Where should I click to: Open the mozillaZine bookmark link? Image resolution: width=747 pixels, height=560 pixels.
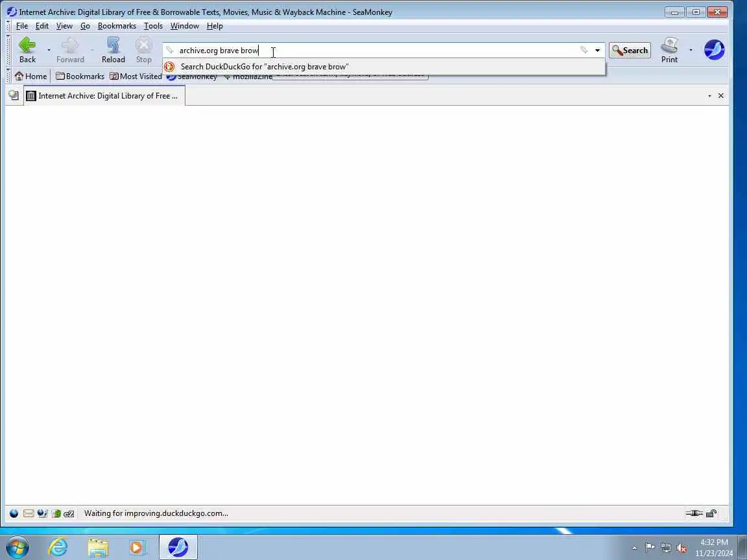pyautogui.click(x=248, y=77)
